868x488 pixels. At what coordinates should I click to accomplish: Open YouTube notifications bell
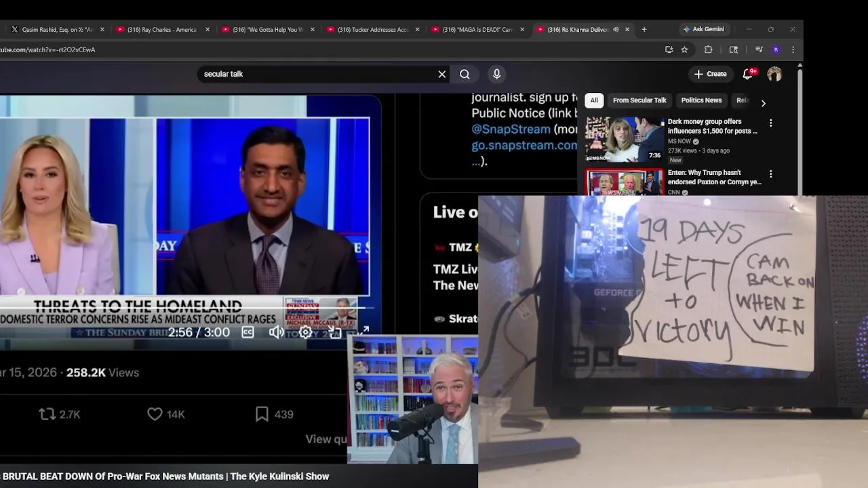(x=748, y=74)
